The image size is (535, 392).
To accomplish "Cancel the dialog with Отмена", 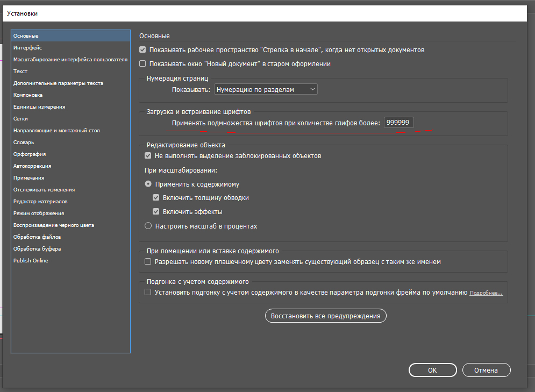I will point(486,370).
